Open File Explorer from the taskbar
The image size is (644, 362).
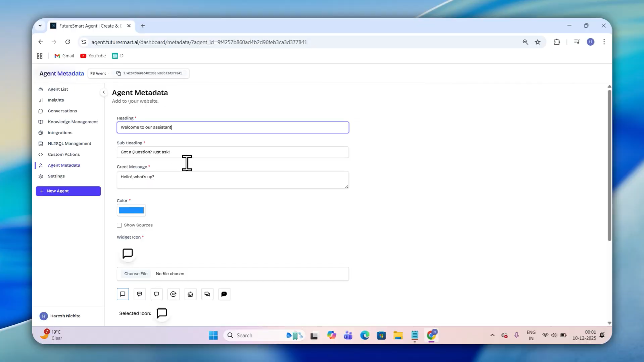(x=398, y=335)
